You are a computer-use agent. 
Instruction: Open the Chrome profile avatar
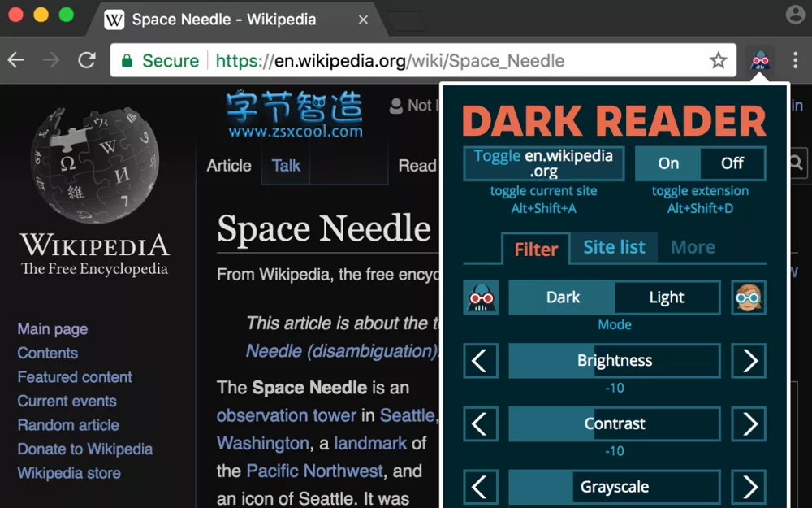pos(796,15)
